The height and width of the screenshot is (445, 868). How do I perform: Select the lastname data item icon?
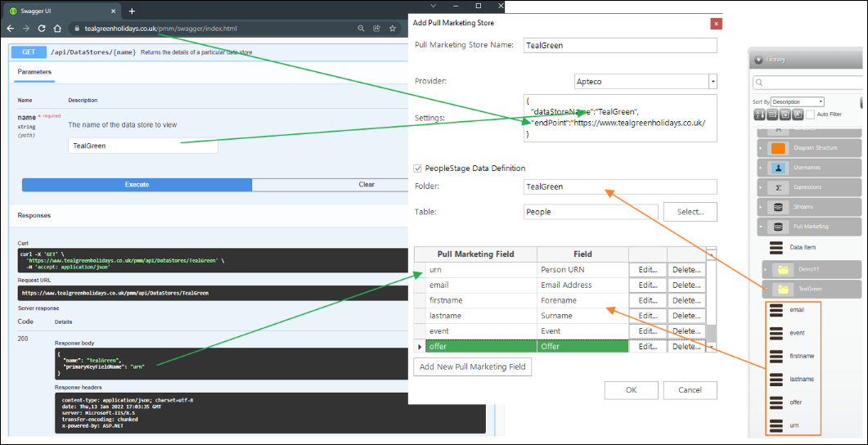[776, 379]
